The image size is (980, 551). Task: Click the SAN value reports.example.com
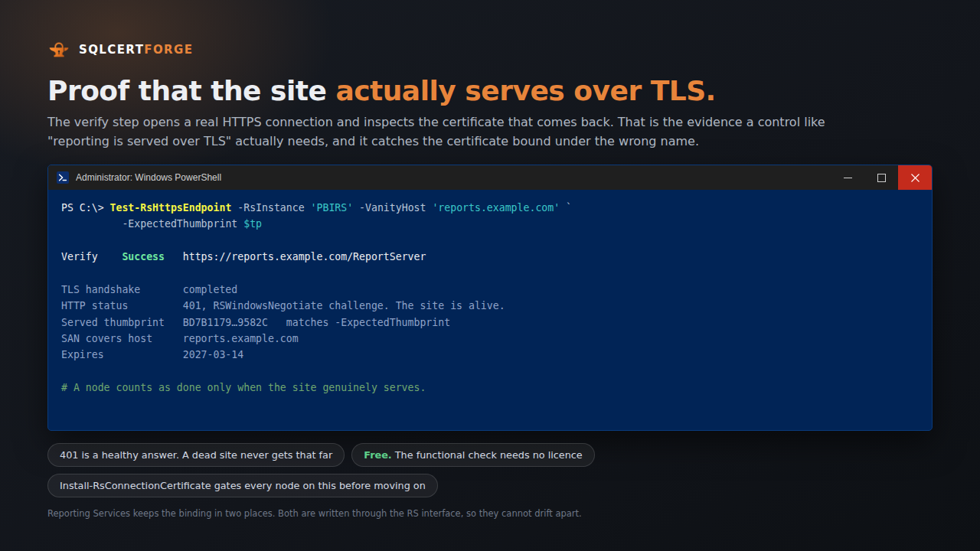click(x=240, y=338)
